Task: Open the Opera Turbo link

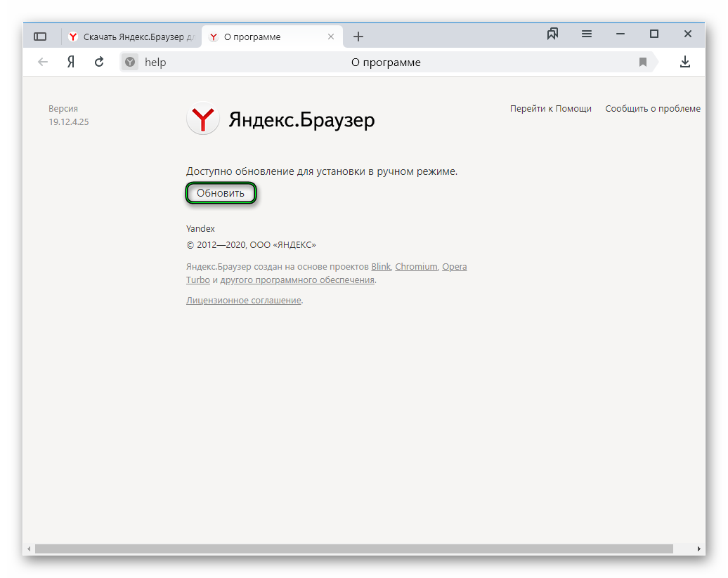Action: 454,267
